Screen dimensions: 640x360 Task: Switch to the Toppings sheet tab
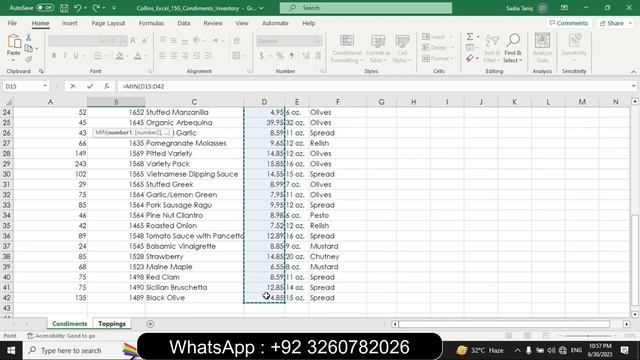point(112,324)
